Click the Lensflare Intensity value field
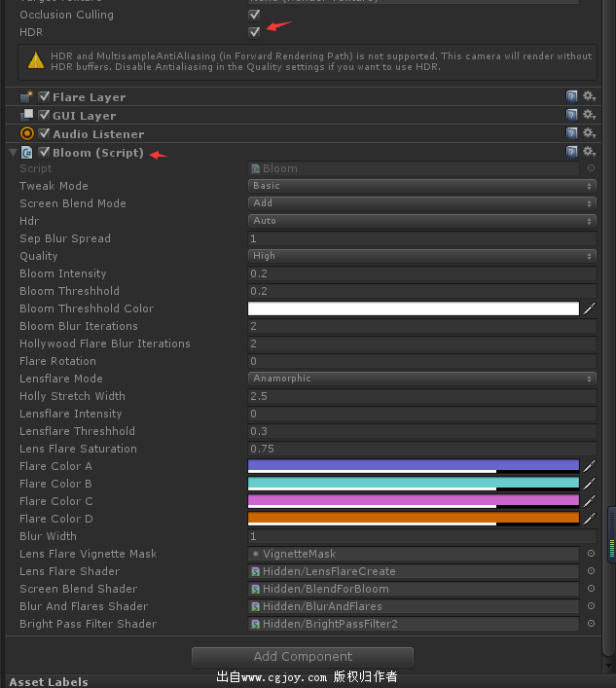616x688 pixels. [421, 414]
